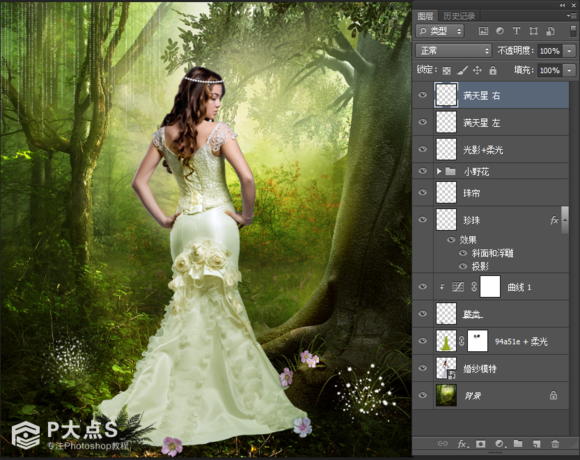Add layer mask icon at panel bottom

tap(480, 444)
